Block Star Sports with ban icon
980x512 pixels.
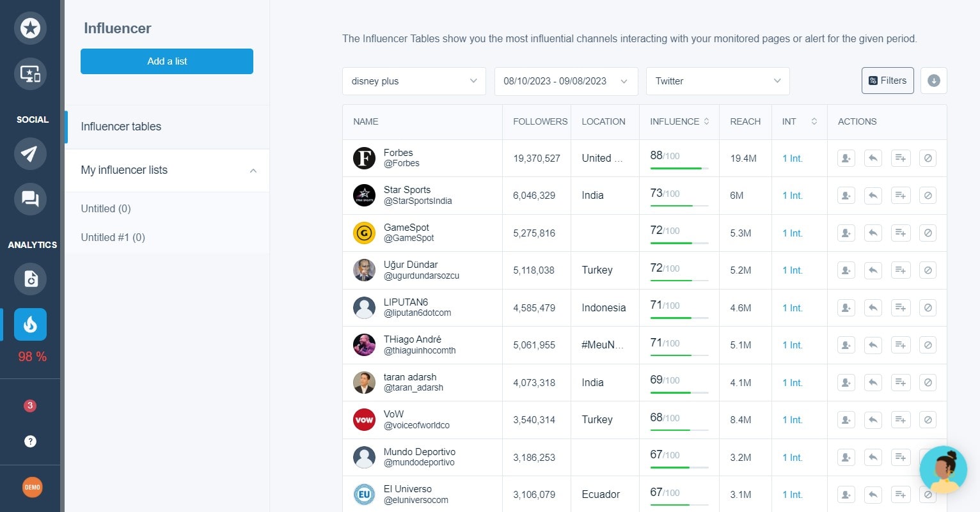(x=928, y=195)
